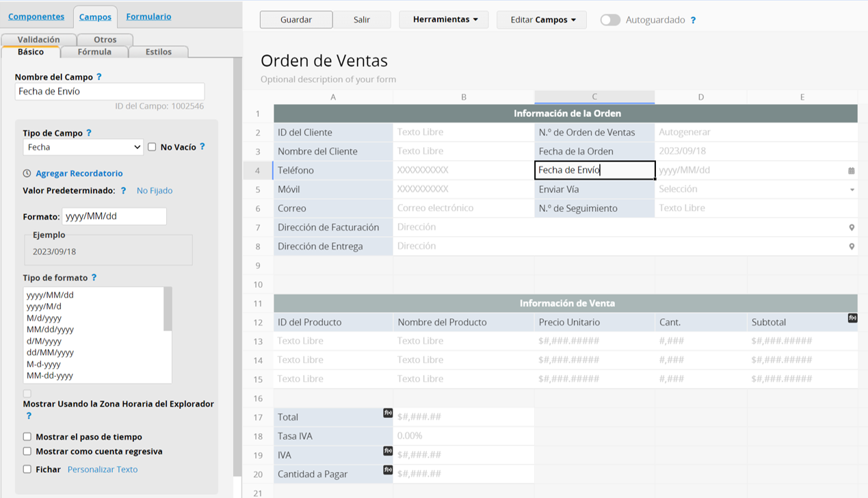The image size is (868, 498).
Task: Enable Mostrar el paso de tiempo
Action: (27, 436)
